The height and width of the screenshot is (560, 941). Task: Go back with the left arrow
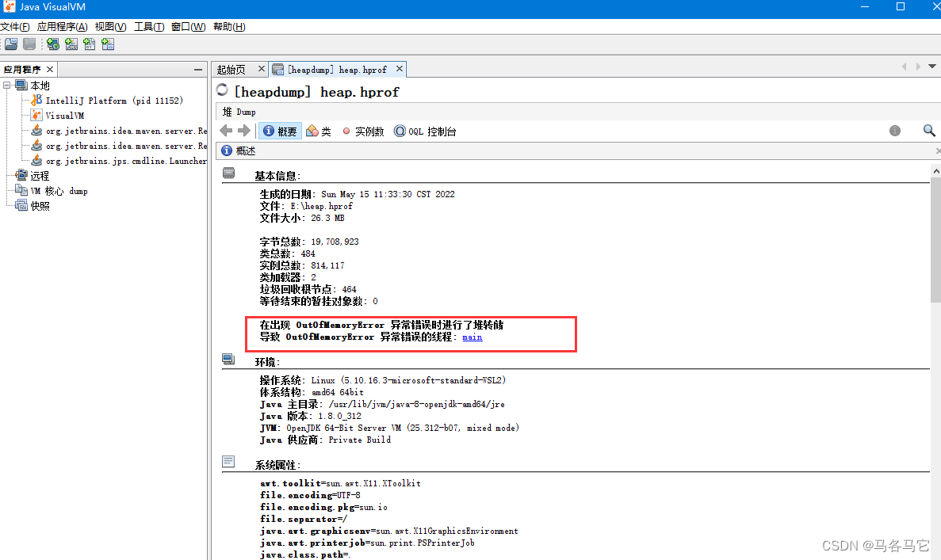pos(226,131)
